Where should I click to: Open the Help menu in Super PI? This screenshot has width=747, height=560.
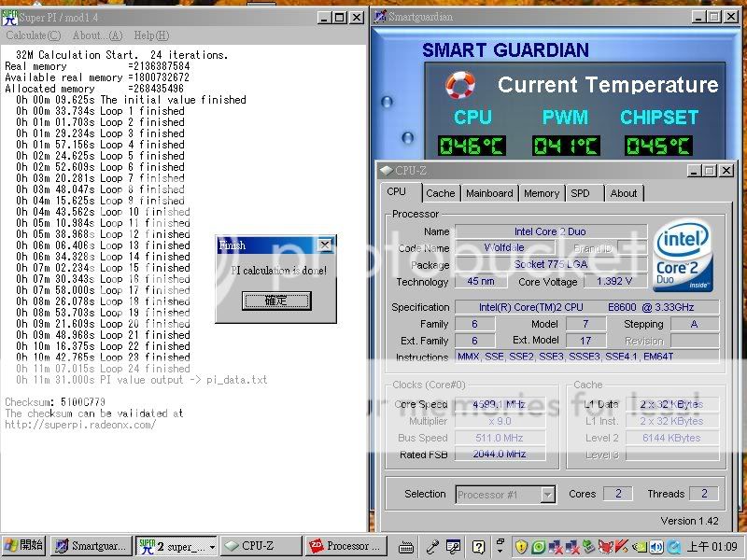(150, 35)
